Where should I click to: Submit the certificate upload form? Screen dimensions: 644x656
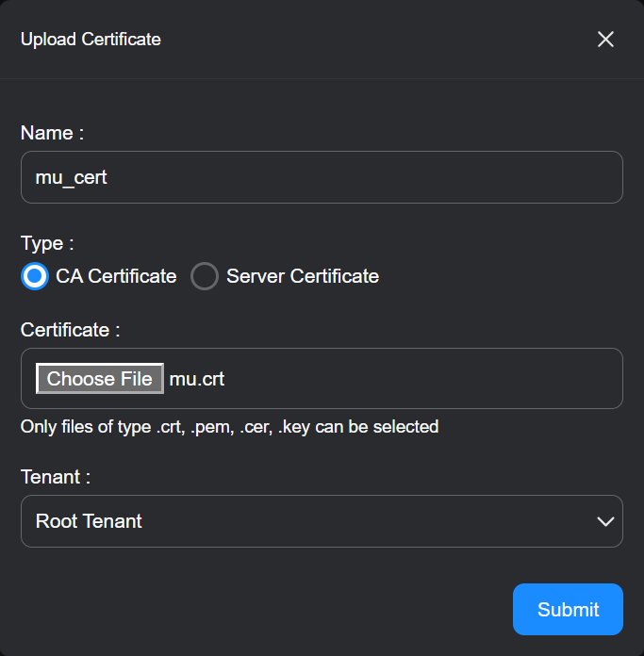tap(568, 610)
